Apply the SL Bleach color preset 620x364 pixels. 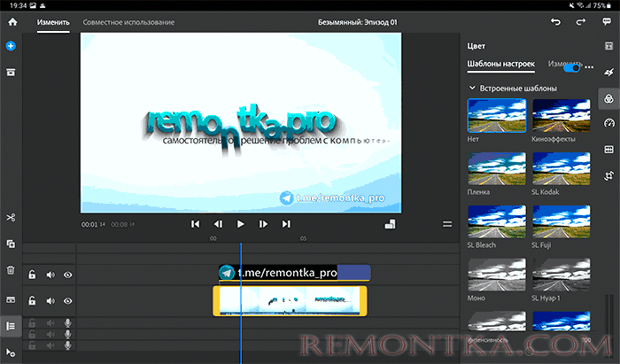[497, 221]
